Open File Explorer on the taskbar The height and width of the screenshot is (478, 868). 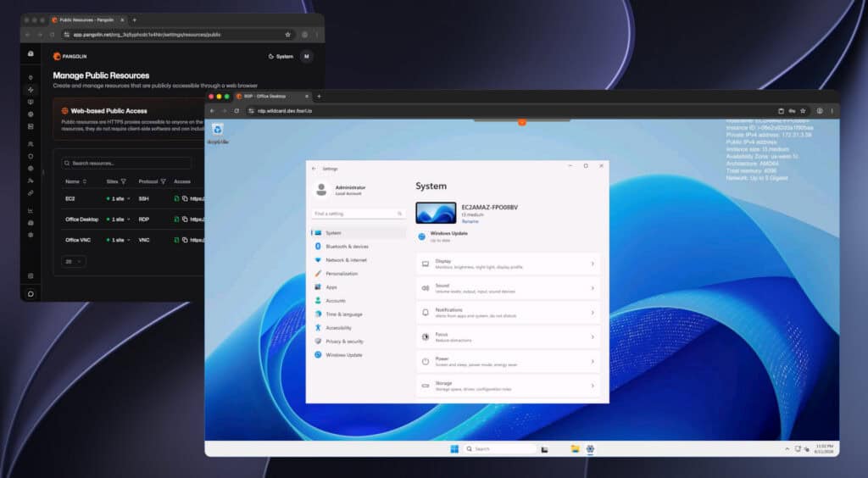point(576,448)
